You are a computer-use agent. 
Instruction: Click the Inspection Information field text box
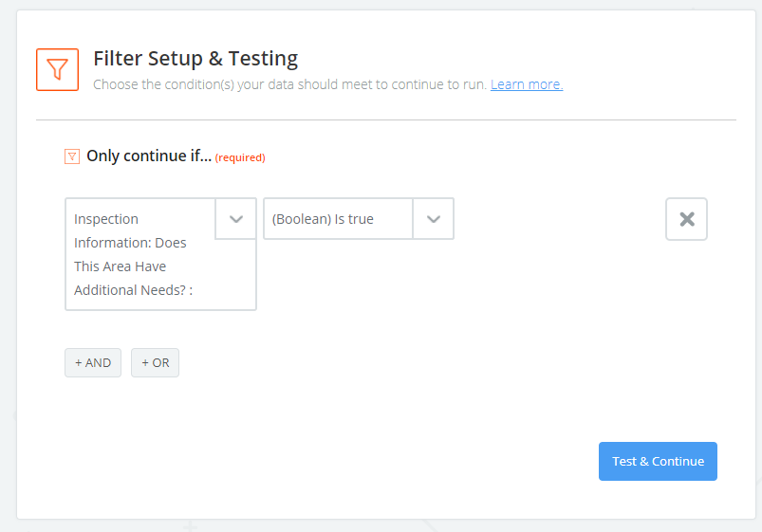point(140,254)
